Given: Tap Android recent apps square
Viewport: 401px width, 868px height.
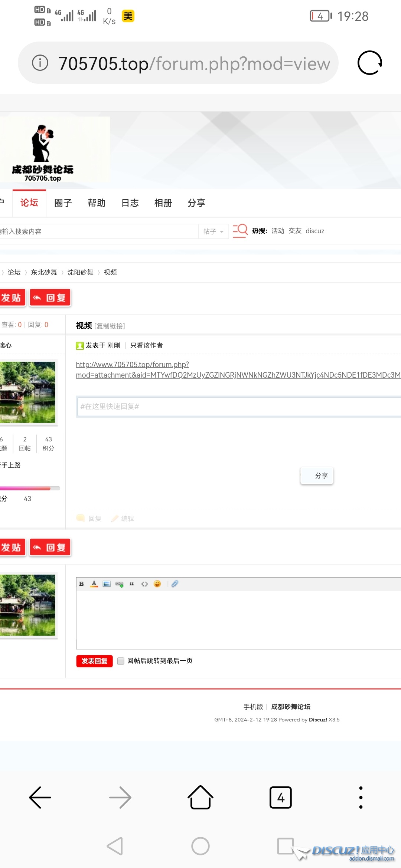Looking at the screenshot, I should coord(286,846).
